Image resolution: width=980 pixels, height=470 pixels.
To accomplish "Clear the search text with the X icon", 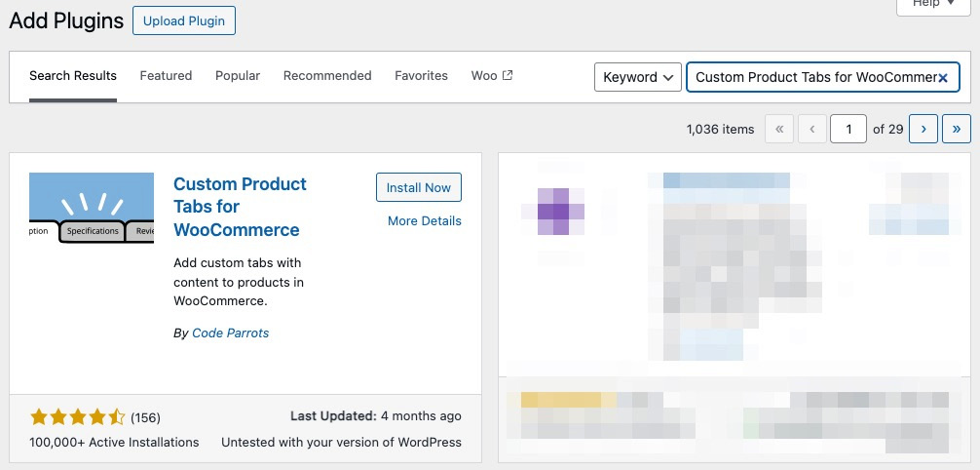I will [x=943, y=78].
